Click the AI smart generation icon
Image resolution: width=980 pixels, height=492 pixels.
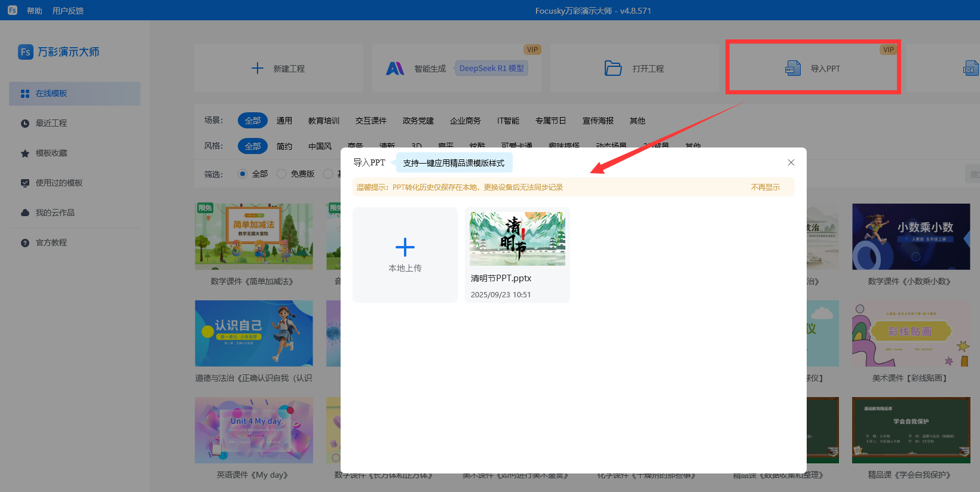click(395, 69)
